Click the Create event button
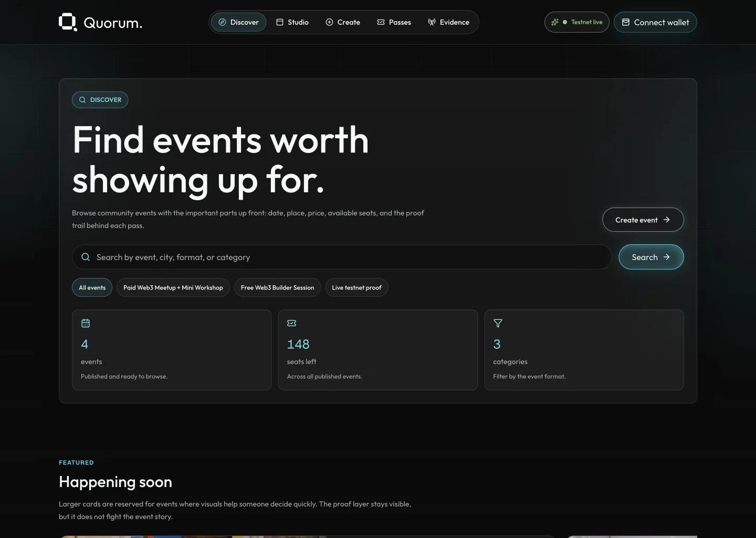The width and height of the screenshot is (756, 538). pos(643,220)
